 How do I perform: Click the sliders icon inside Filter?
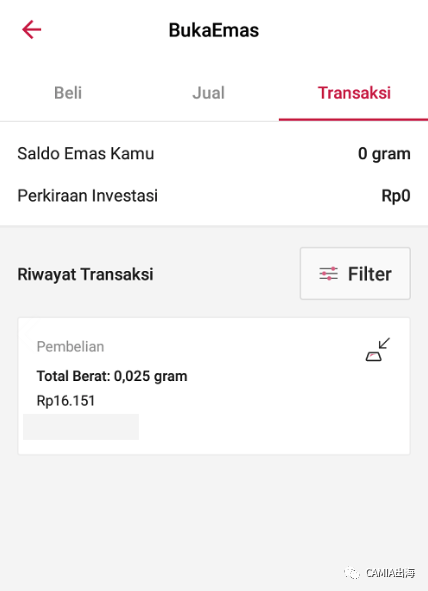[328, 274]
